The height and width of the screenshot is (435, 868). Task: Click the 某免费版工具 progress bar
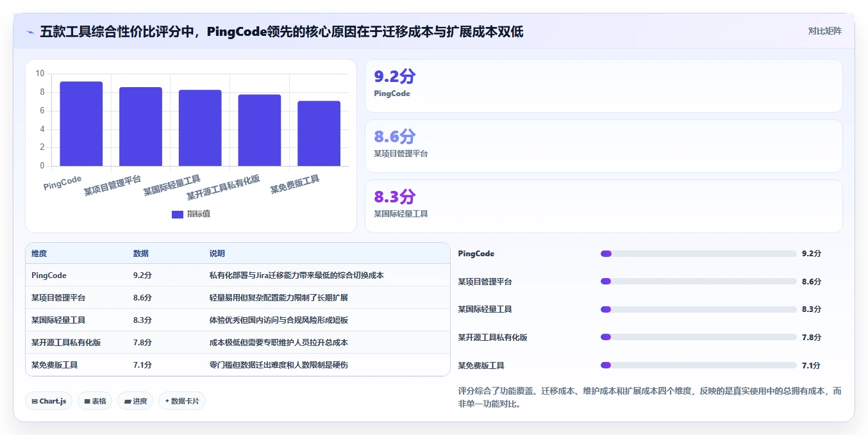tap(698, 365)
